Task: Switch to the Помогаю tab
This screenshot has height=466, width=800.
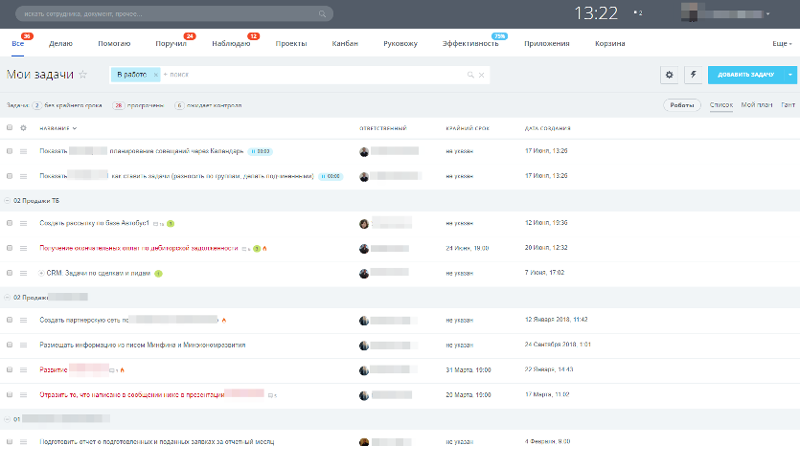Action: (114, 43)
